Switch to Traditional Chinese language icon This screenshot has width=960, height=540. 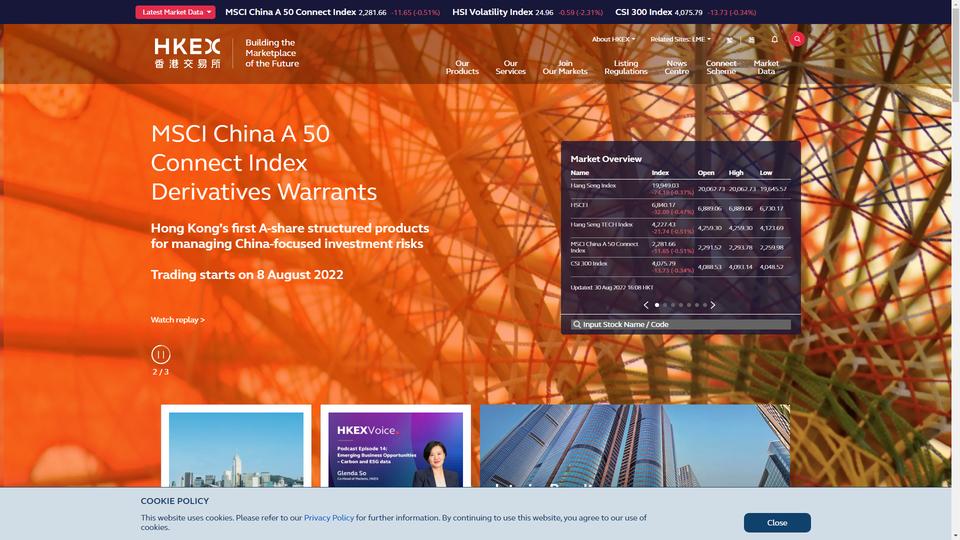click(x=729, y=39)
